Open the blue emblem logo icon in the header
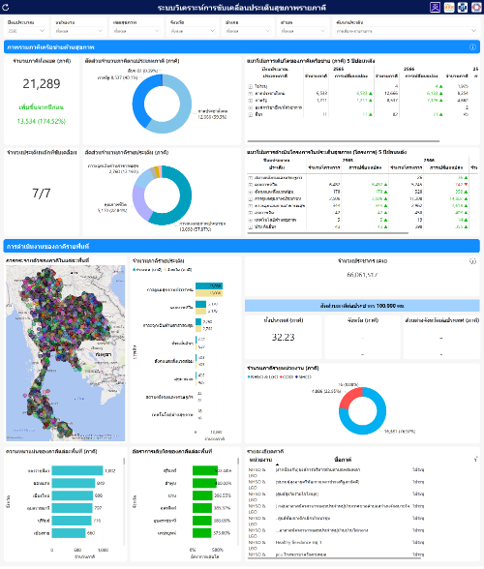Screen dimensions: 484x569 (463, 7)
